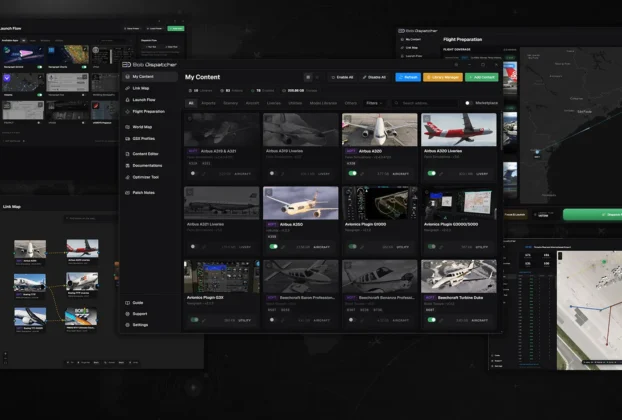The width and height of the screenshot is (622, 420).
Task: Click the route map in Flight Preparation window
Action: click(x=571, y=126)
